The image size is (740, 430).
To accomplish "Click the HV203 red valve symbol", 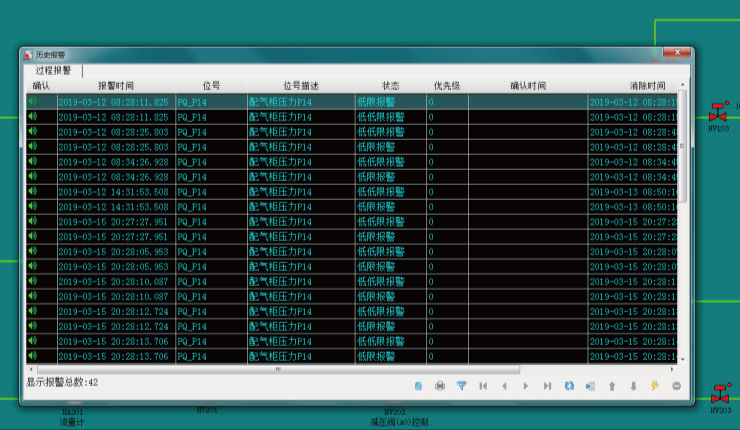I will (x=719, y=396).
